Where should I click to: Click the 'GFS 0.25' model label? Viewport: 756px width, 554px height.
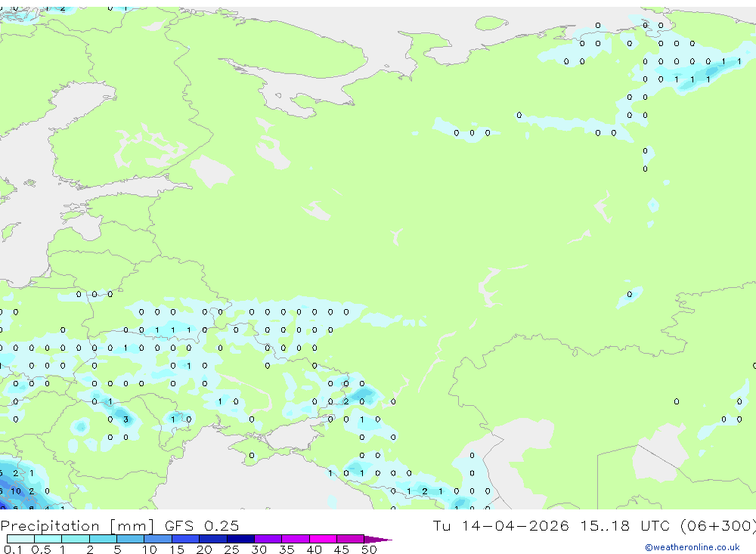[x=202, y=525]
